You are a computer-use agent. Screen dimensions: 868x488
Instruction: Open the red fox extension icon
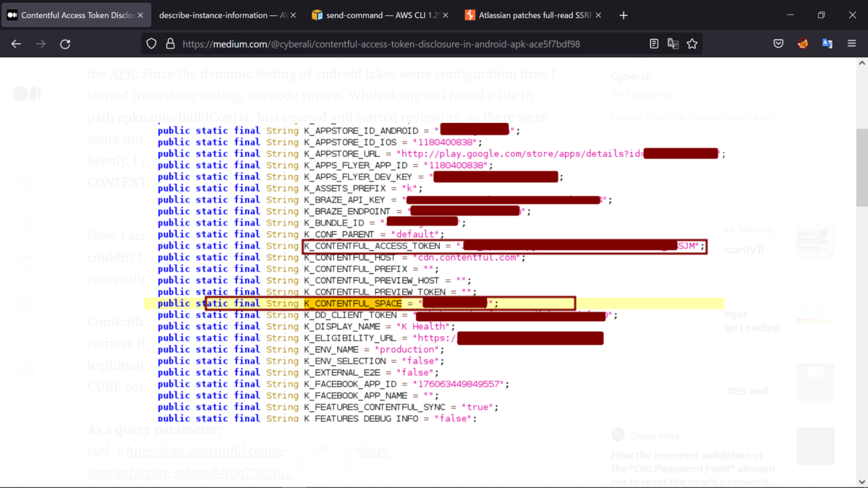803,43
